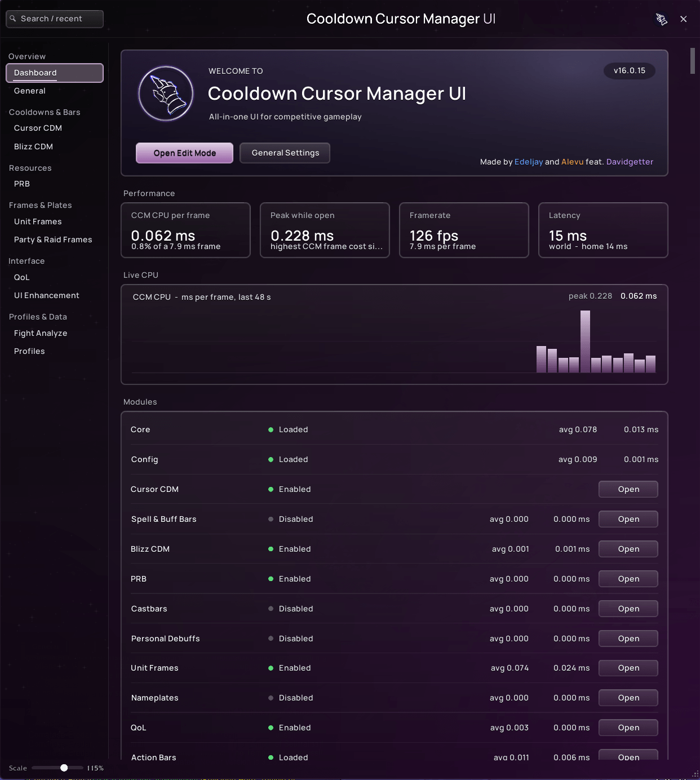
Task: Go to Party & Raid Frames page
Action: click(53, 240)
